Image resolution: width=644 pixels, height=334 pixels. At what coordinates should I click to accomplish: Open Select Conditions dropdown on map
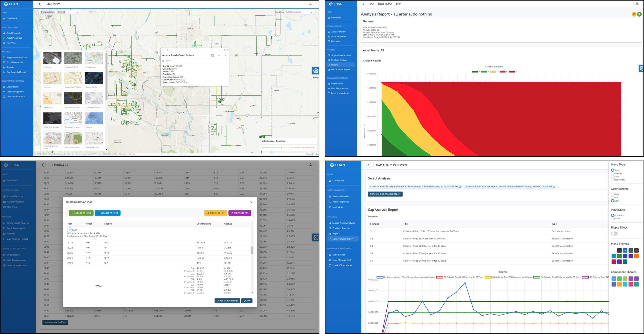299,12
